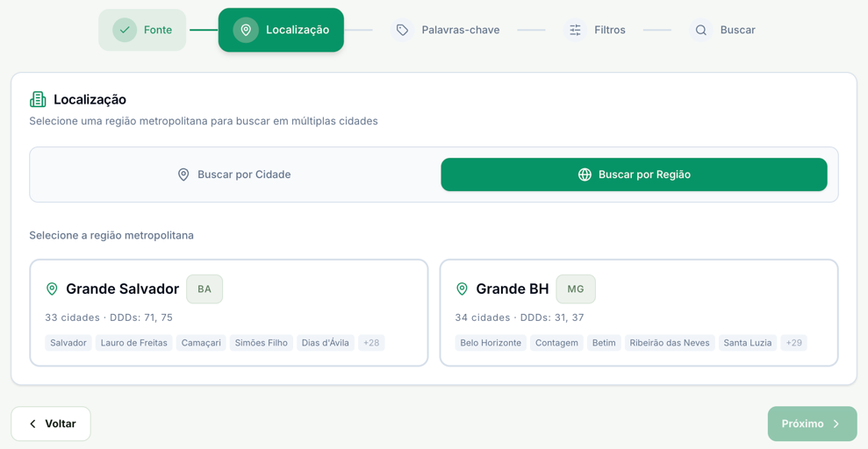Click the Voltar button
The width and height of the screenshot is (868, 449).
51,424
